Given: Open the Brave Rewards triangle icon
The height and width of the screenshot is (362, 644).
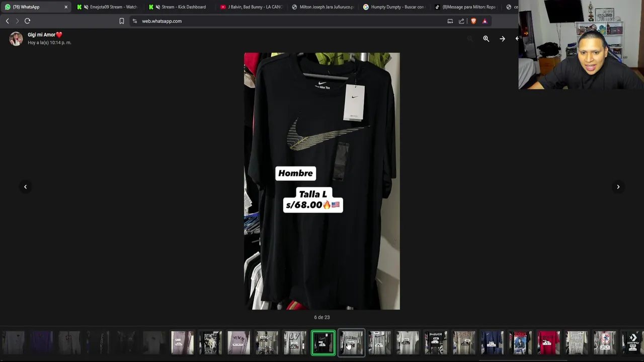Looking at the screenshot, I should (x=485, y=21).
